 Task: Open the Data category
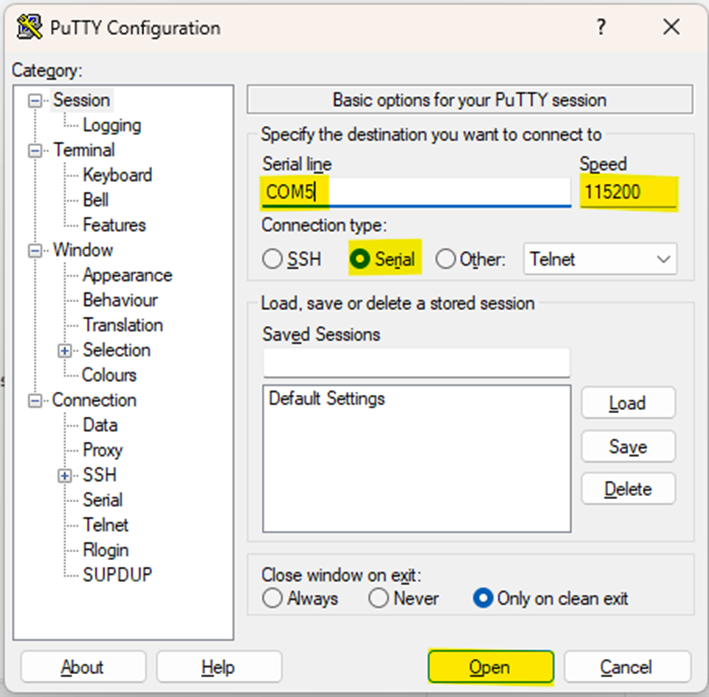100,425
